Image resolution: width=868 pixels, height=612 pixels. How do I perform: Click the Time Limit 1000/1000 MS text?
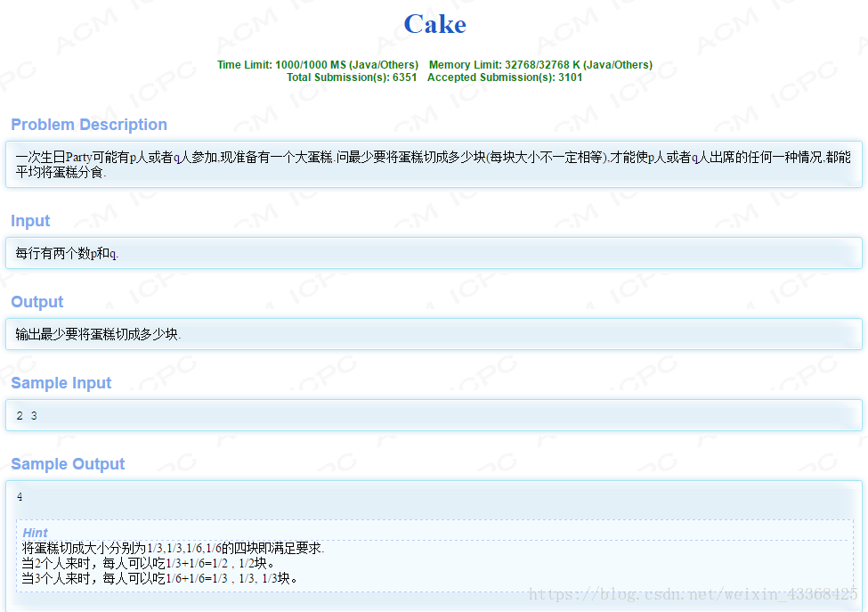point(318,65)
